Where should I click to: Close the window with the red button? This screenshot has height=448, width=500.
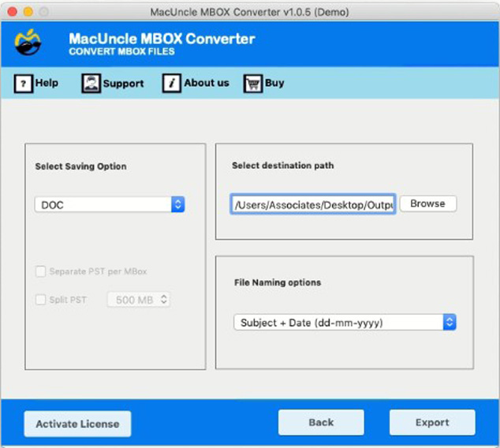(x=13, y=12)
